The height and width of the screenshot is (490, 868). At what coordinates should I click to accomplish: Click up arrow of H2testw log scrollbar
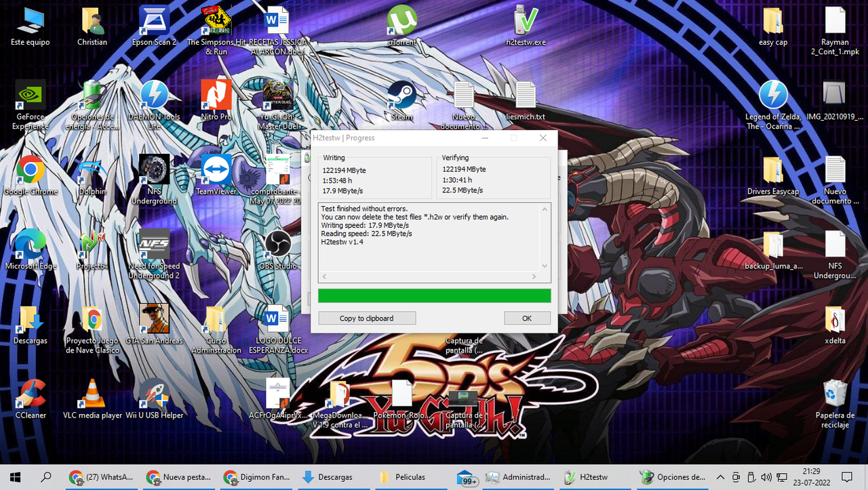tap(545, 209)
